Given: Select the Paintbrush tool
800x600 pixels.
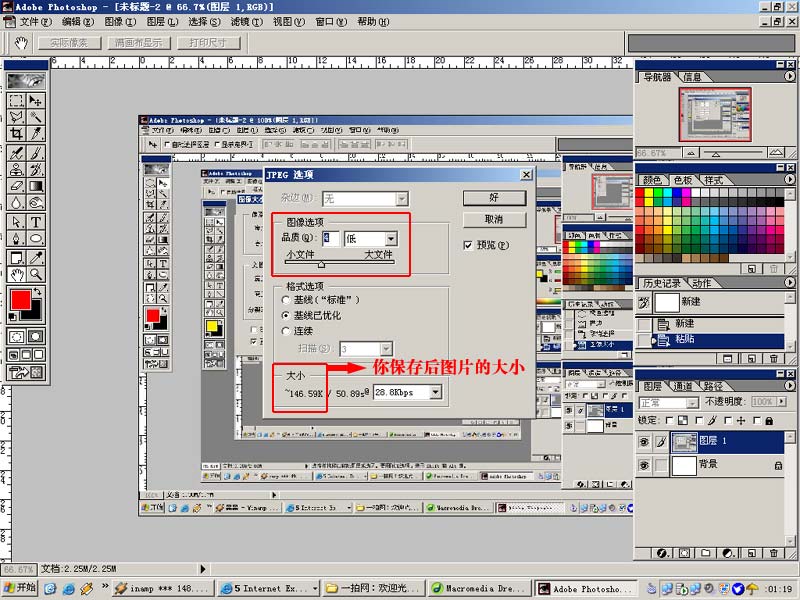Looking at the screenshot, I should [36, 153].
